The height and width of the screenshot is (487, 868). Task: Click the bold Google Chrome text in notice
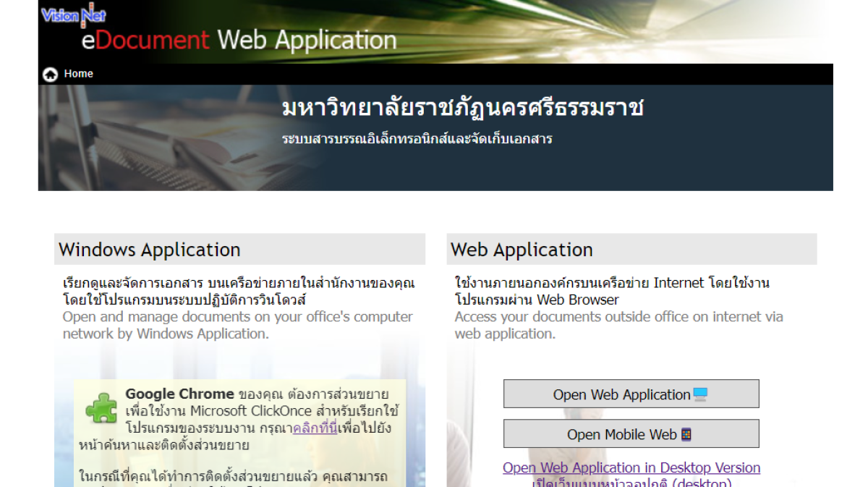pyautogui.click(x=179, y=394)
